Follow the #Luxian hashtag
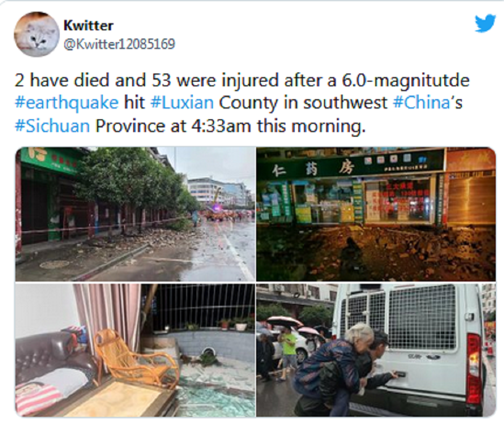The width and height of the screenshot is (504, 424). click(x=182, y=103)
